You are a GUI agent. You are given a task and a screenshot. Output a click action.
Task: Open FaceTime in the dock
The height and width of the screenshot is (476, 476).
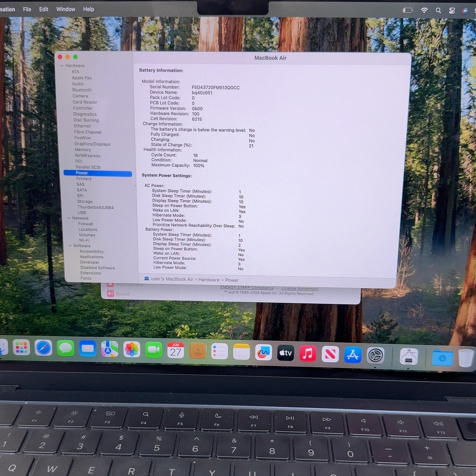click(x=154, y=350)
